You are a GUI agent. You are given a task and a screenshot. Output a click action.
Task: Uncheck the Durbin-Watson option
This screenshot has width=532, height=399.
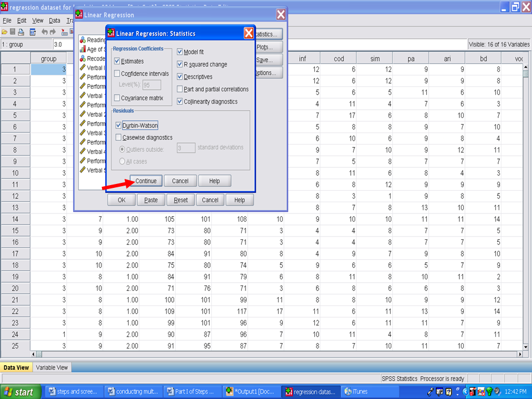(x=119, y=126)
